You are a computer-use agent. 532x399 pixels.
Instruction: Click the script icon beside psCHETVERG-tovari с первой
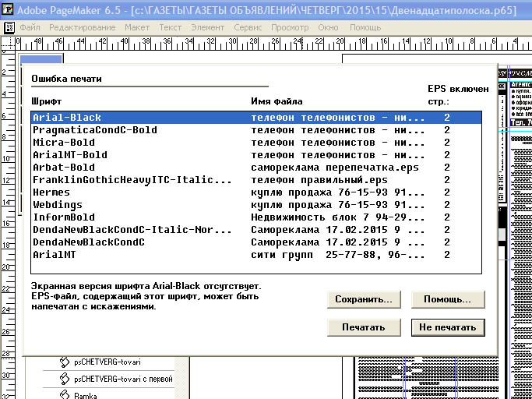(x=65, y=379)
